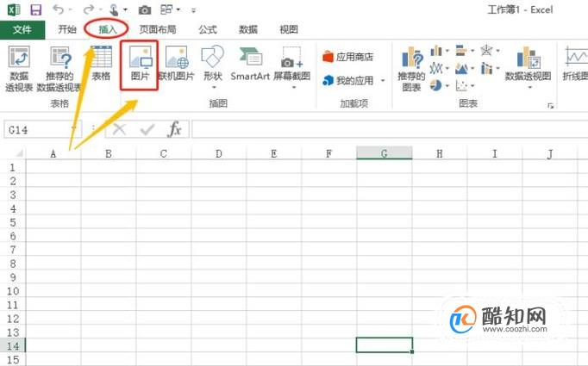This screenshot has width=588, height=366.
Task: Select row 14 header
Action: (x=13, y=346)
